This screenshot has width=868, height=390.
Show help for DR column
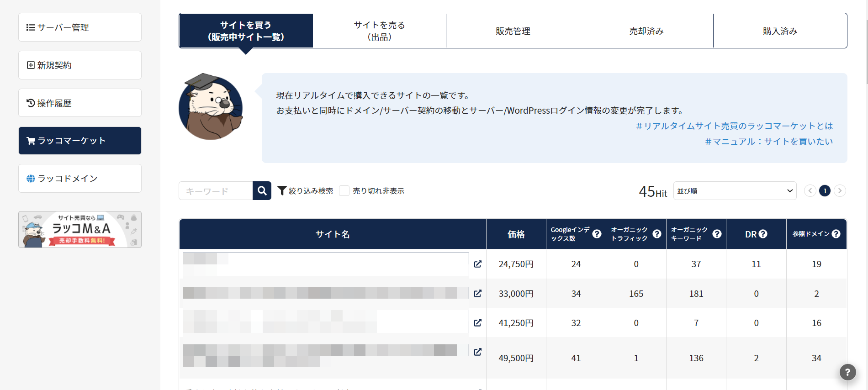[x=762, y=234]
